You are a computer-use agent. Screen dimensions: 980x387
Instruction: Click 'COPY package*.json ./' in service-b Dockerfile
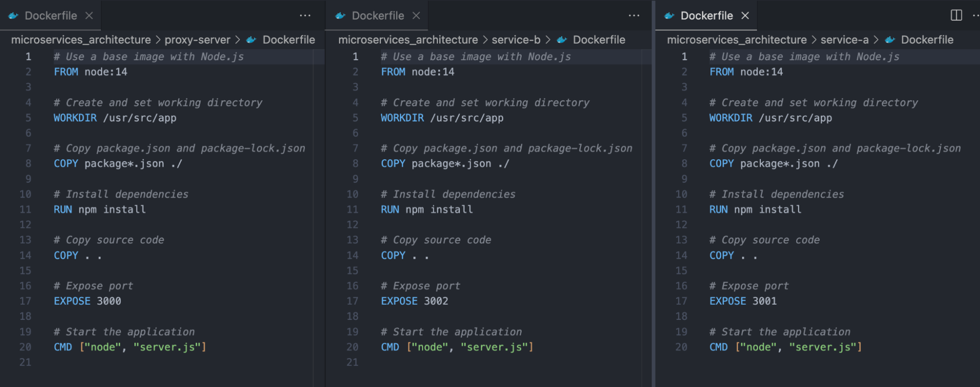445,163
